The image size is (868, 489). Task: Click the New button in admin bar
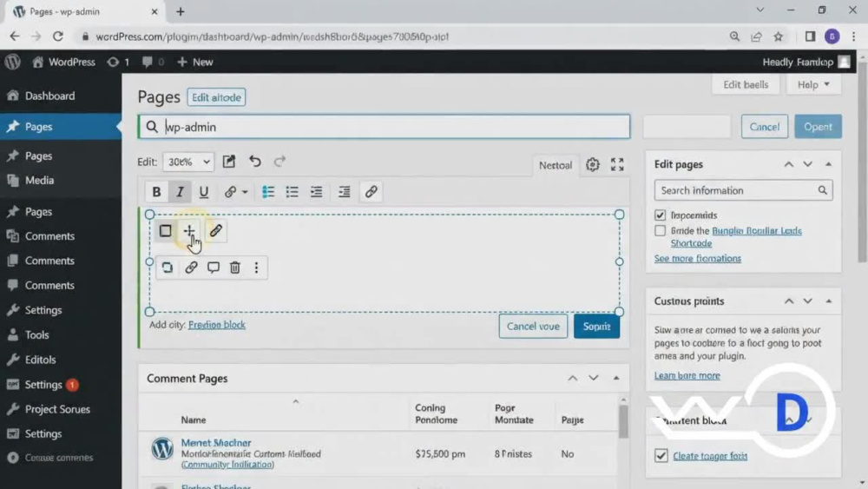coord(194,62)
